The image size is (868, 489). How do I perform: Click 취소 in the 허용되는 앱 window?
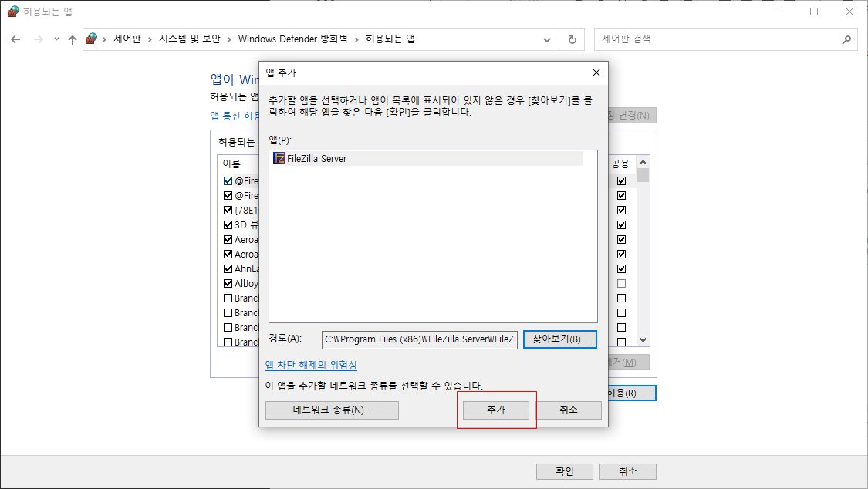[628, 471]
